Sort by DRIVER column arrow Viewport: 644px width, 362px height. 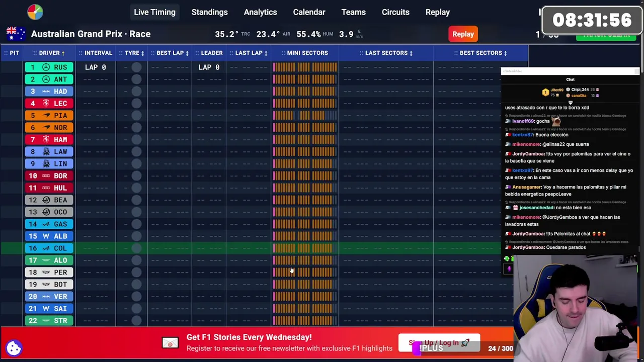tap(63, 53)
